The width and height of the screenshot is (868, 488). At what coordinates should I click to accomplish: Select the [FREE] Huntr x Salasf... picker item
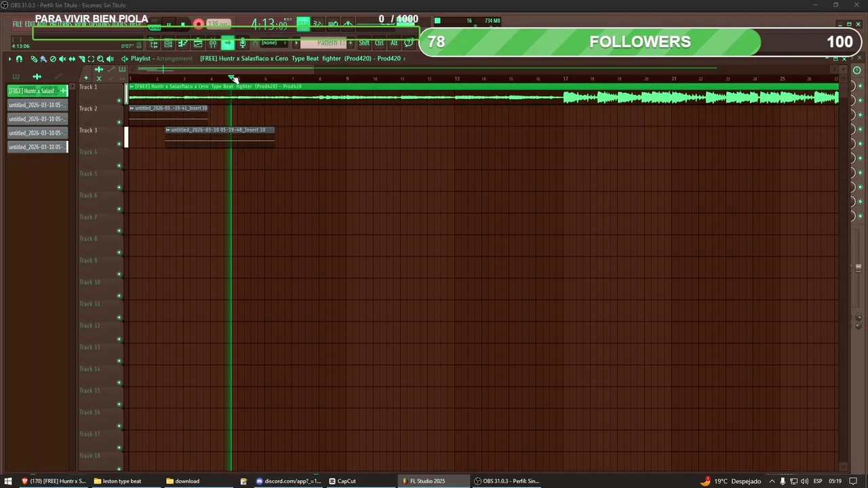tap(37, 91)
